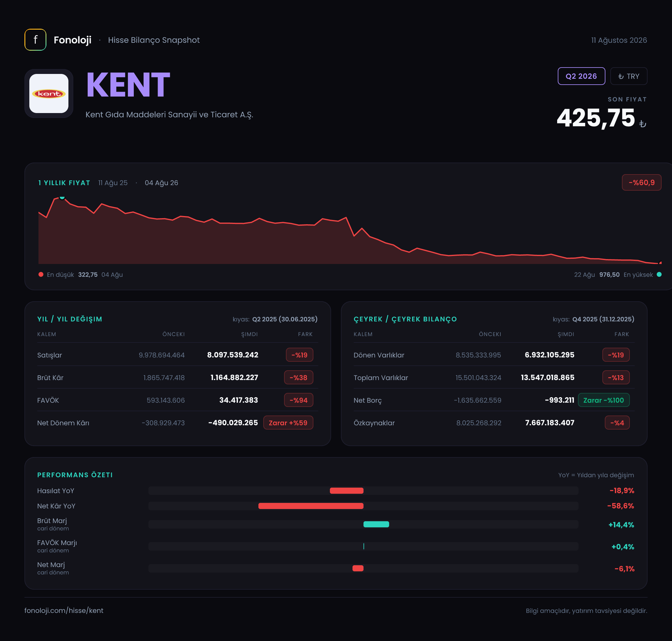Image resolution: width=672 pixels, height=641 pixels.
Task: Click the 'Bilgi amaçlıdır' disclaimer text
Action: click(586, 610)
